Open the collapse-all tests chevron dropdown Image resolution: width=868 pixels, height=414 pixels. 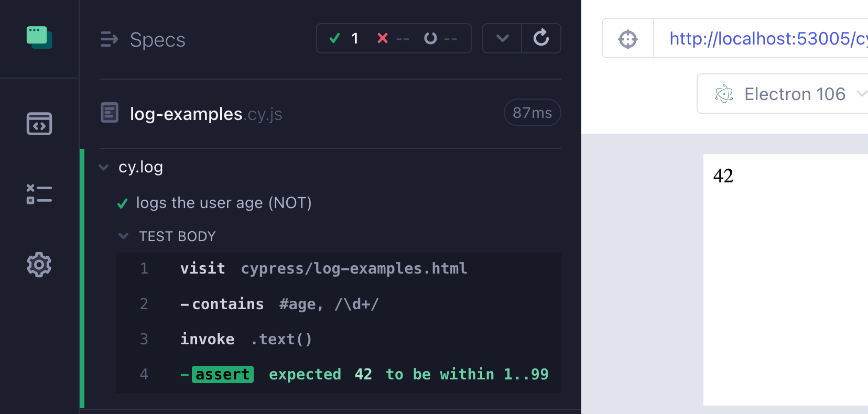click(x=502, y=38)
